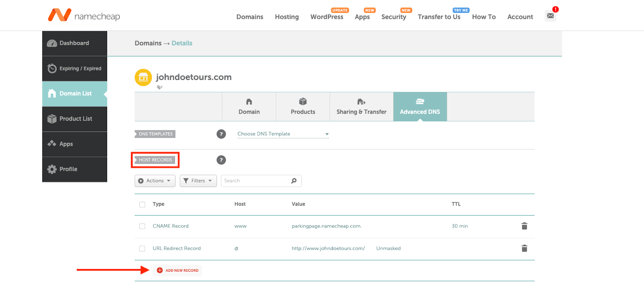Click the help icon beside DNS Templates

pyautogui.click(x=221, y=134)
